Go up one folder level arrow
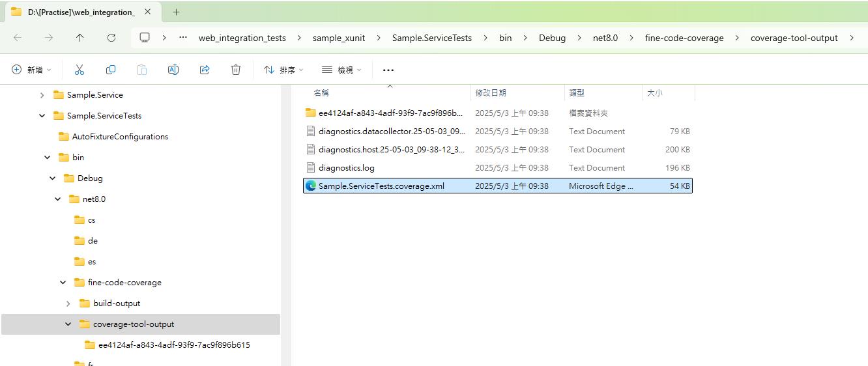 (80, 38)
